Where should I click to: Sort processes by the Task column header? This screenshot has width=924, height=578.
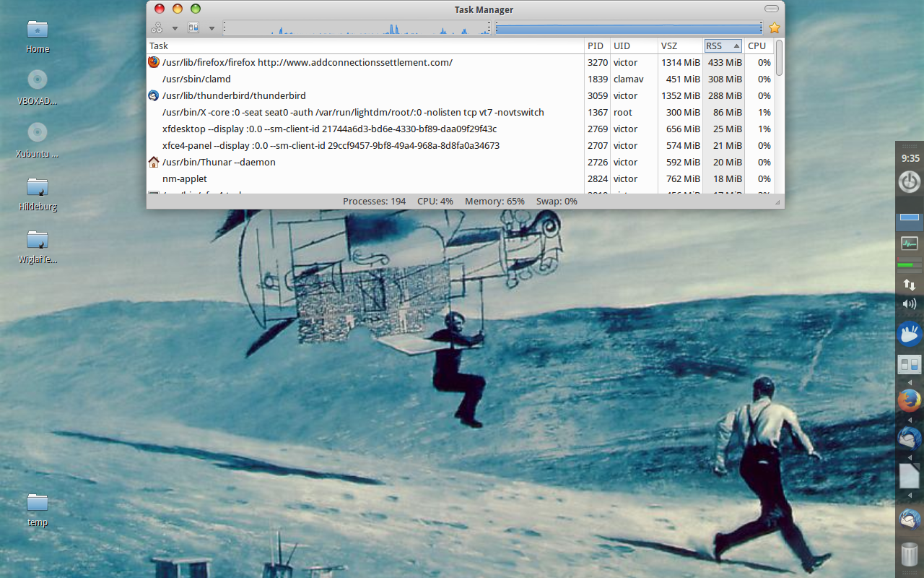[365, 46]
